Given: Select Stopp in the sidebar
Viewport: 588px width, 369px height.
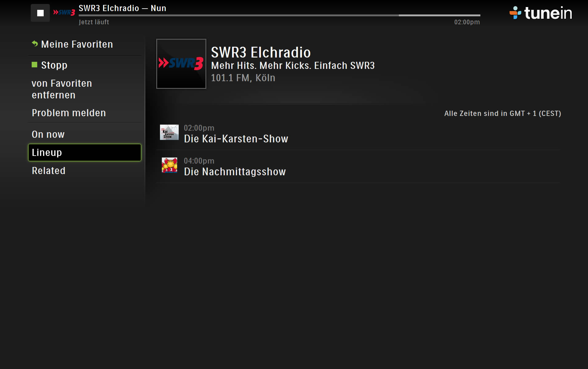Looking at the screenshot, I should tap(85, 65).
